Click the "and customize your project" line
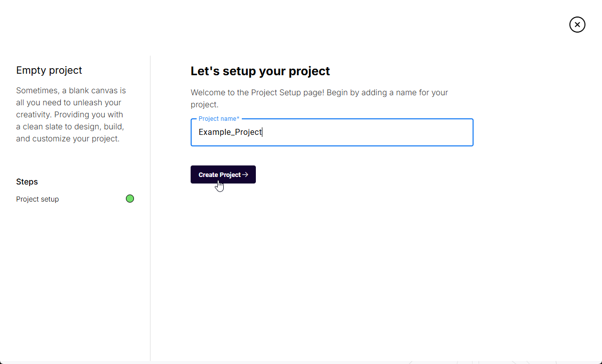Image resolution: width=602 pixels, height=364 pixels. 68,139
